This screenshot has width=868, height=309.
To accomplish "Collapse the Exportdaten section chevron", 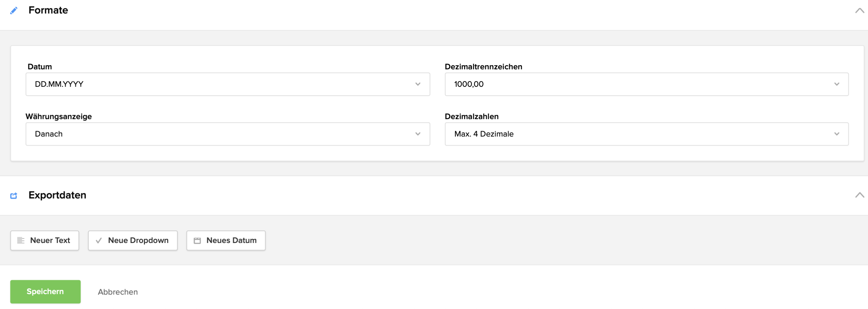I will coord(859,195).
